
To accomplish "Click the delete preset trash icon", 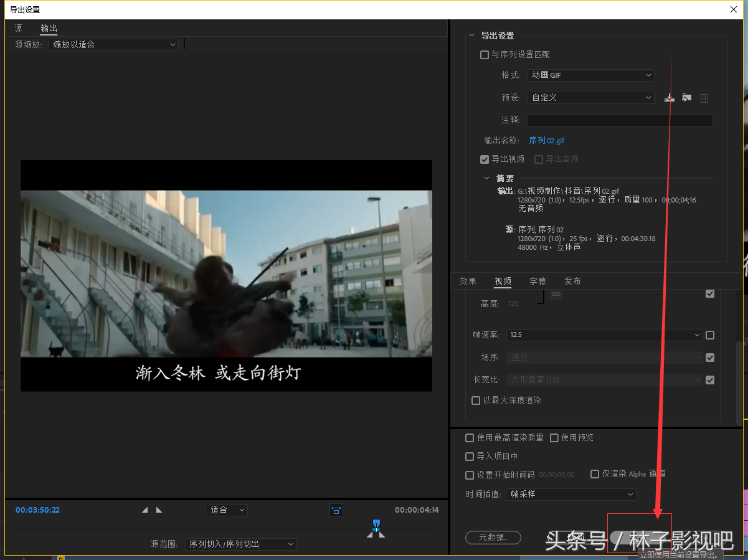I will click(x=704, y=98).
